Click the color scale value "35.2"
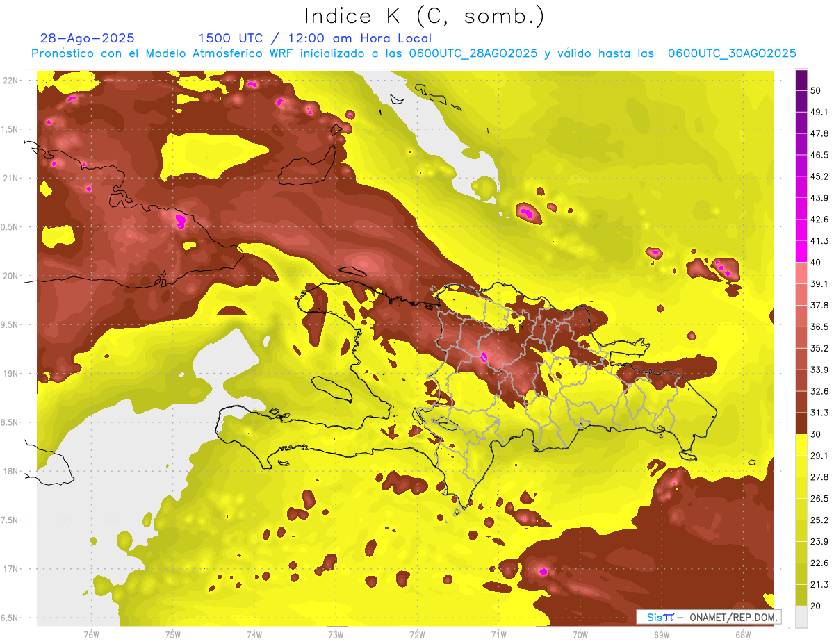This screenshot has width=834, height=644. point(819,348)
